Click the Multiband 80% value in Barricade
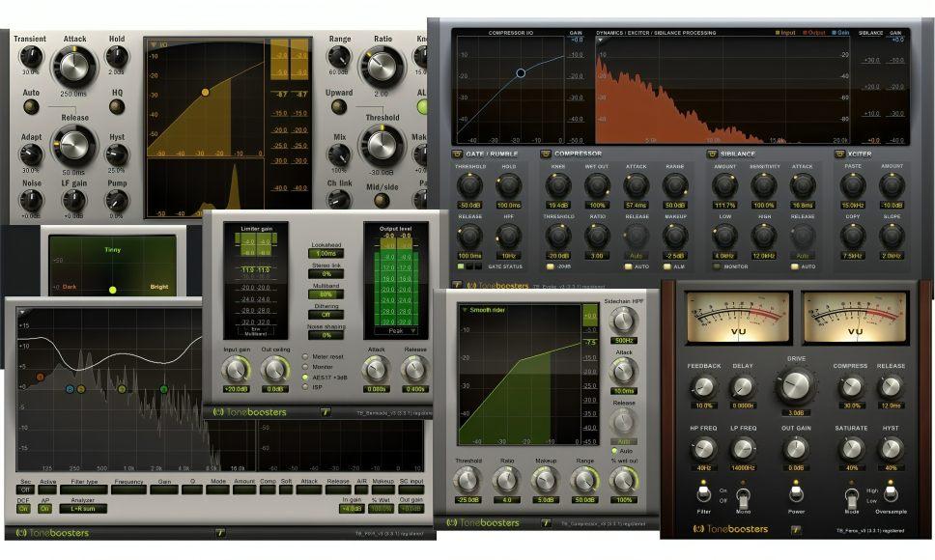Viewport: 935px width, 560px height. point(326,294)
